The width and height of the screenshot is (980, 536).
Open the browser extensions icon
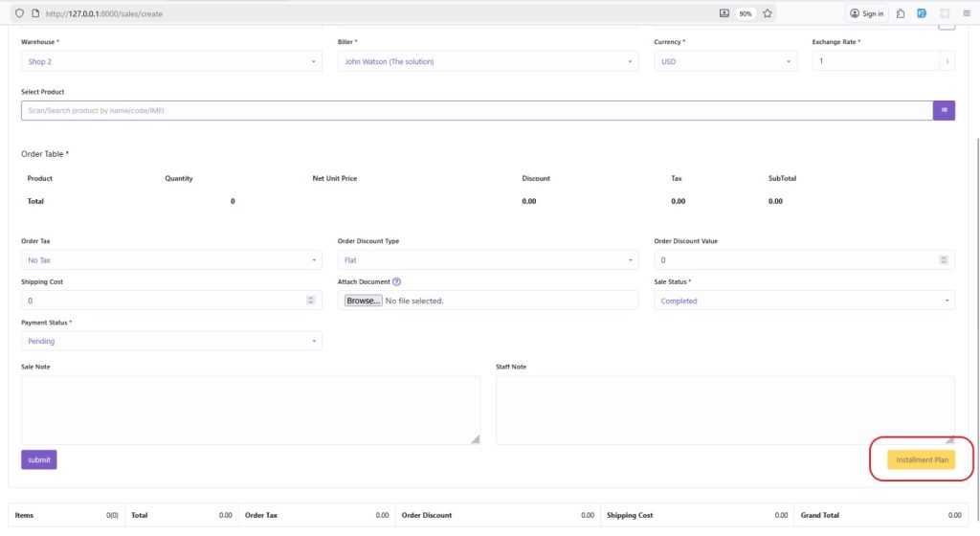(x=901, y=13)
